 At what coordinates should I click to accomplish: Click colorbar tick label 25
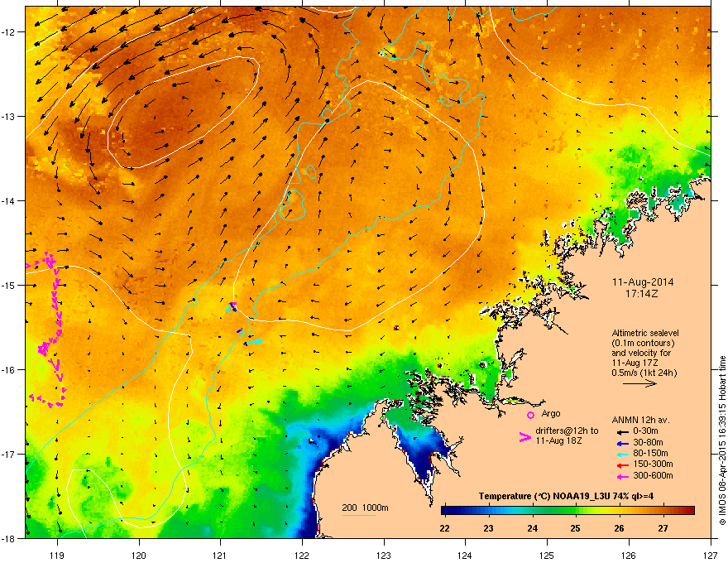coord(575,528)
